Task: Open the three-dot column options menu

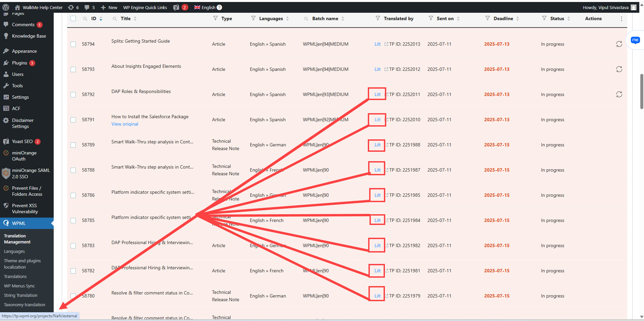Action: (622, 19)
